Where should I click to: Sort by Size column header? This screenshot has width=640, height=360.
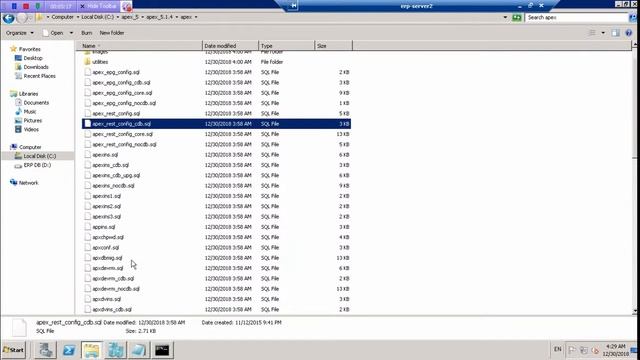pyautogui.click(x=333, y=46)
